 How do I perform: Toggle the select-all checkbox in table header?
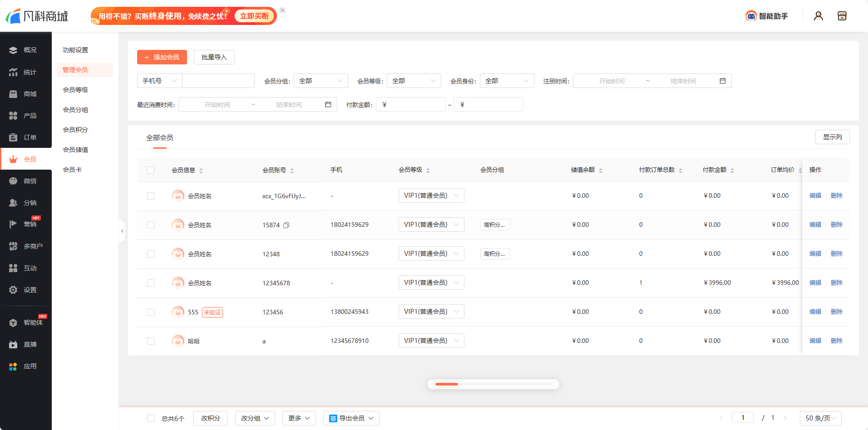coord(151,170)
